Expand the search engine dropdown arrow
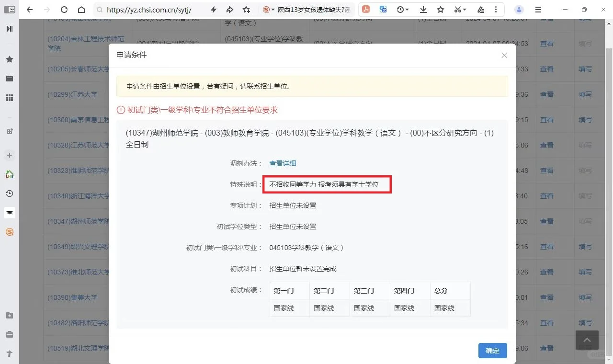Viewport: 613px width, 364px height. [x=273, y=10]
